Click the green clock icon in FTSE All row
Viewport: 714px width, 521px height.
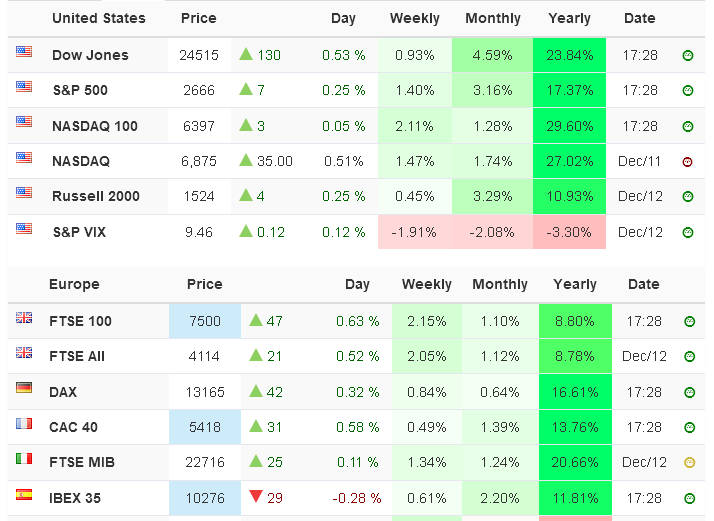tap(689, 356)
